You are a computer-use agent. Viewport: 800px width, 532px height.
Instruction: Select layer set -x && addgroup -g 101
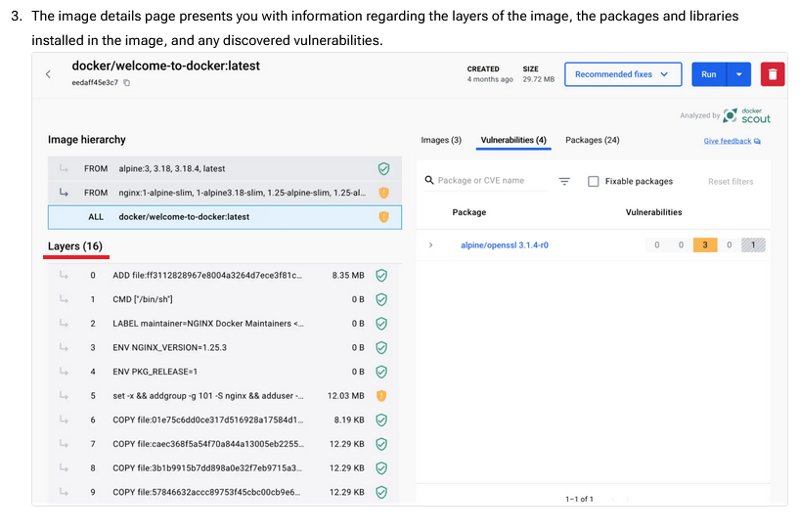click(x=225, y=396)
